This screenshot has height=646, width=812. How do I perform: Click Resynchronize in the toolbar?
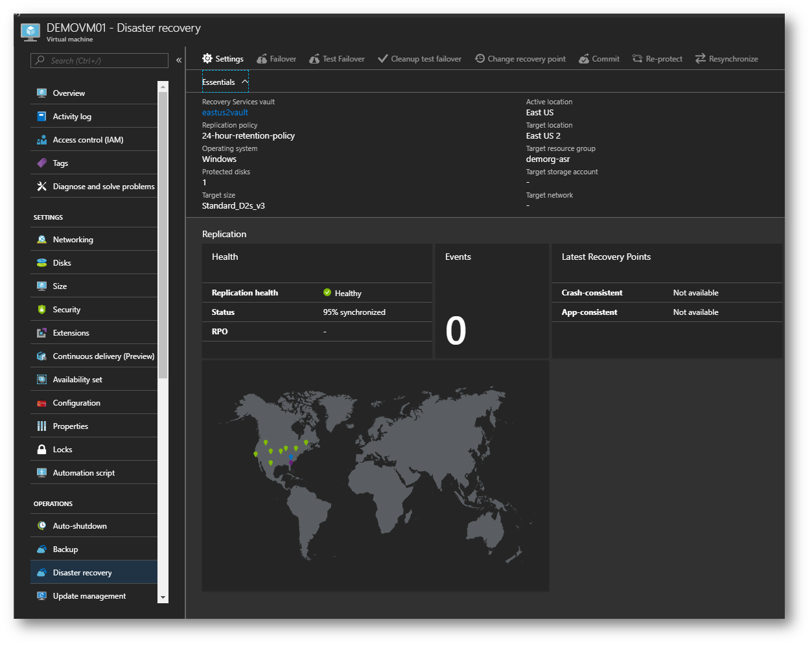point(726,58)
